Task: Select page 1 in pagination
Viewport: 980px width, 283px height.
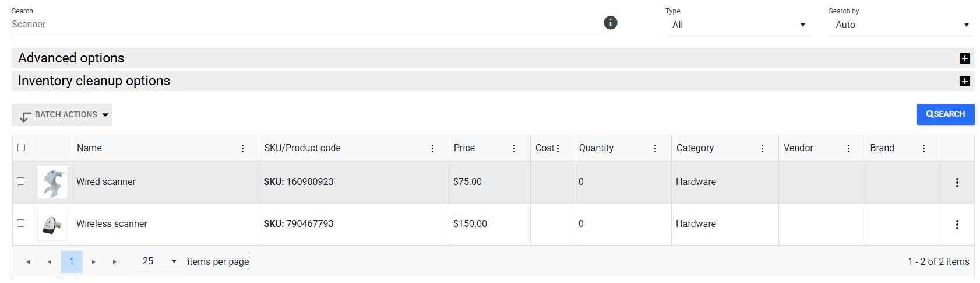Action: pyautogui.click(x=72, y=262)
